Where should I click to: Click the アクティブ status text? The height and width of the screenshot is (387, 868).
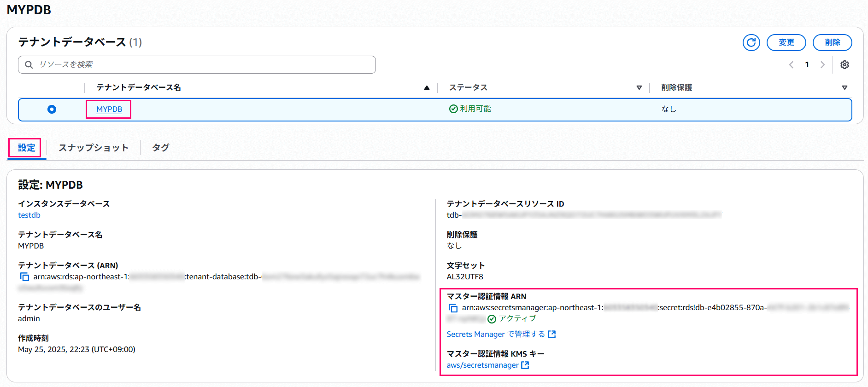[x=517, y=318]
